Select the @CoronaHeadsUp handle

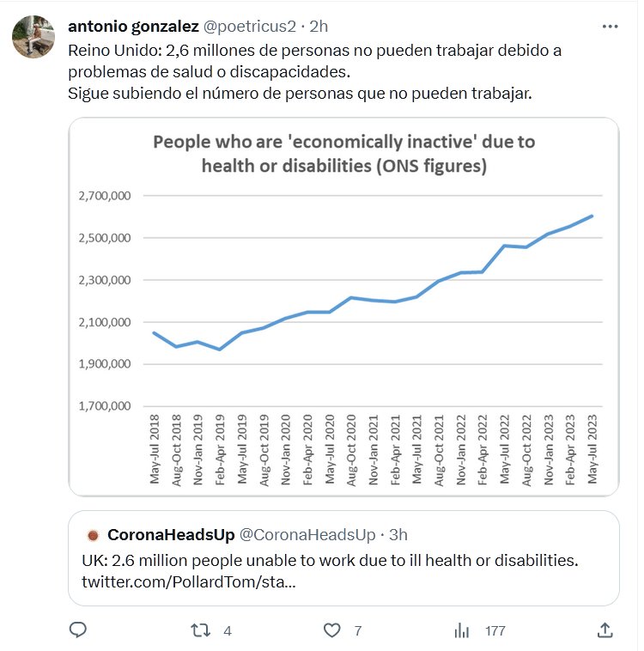click(x=307, y=535)
